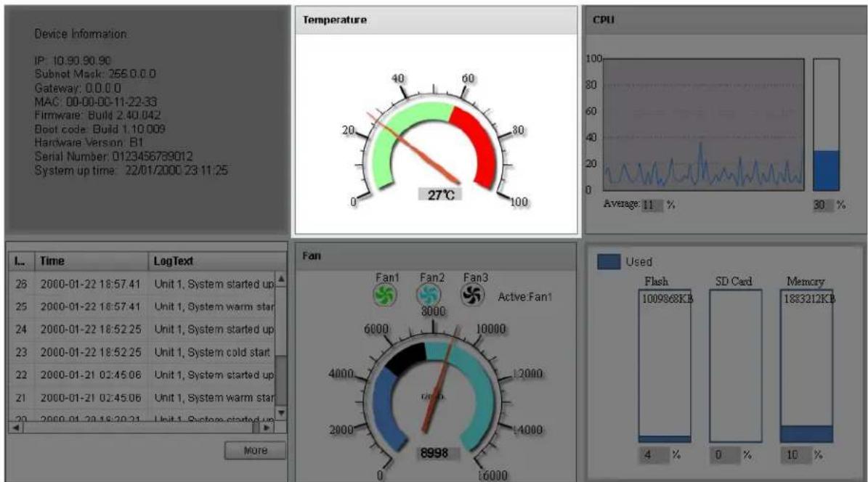
Task: Select log row 21 System warm start
Action: 142,397
